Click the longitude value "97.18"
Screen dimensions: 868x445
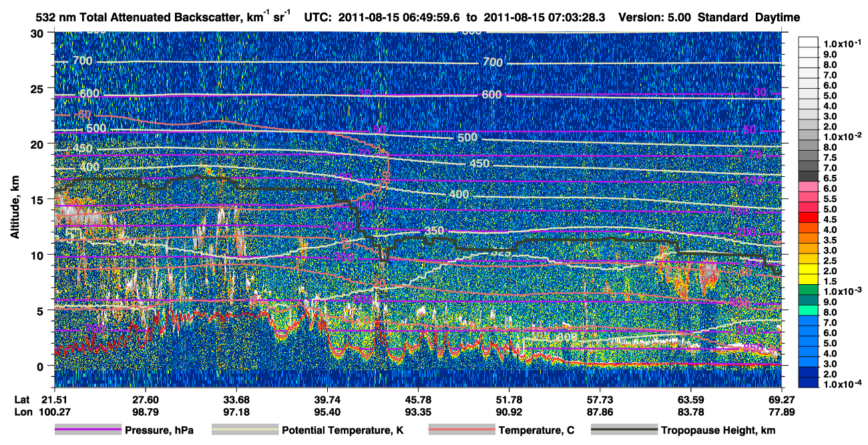[x=236, y=411]
